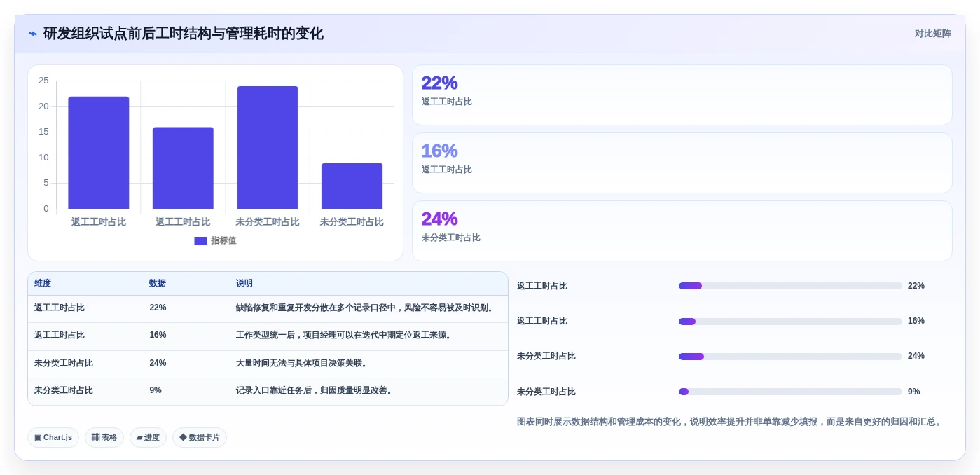Click the y-axis value 15
The image size is (980, 475).
[x=43, y=132]
